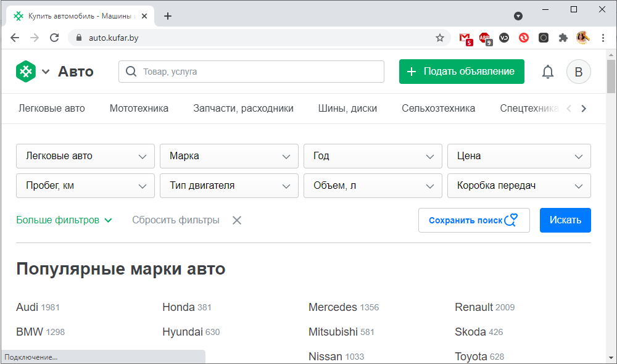
Task: Clear filters using the X icon
Action: 237,220
